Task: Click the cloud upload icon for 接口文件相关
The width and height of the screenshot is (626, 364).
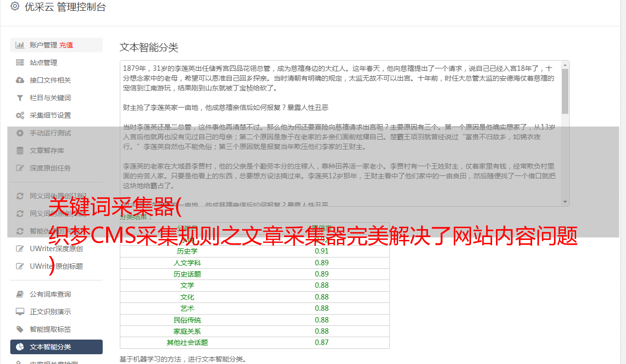Action: tap(20, 80)
